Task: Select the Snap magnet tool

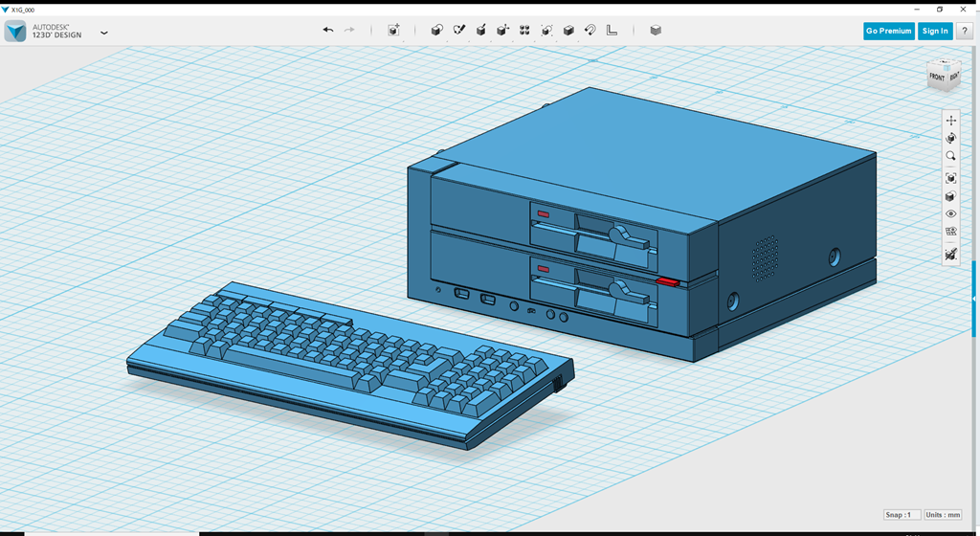Action: pos(590,31)
